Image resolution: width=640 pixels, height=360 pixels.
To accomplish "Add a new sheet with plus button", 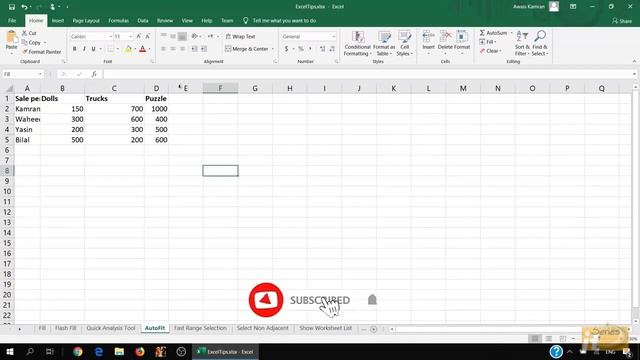I will [373, 329].
